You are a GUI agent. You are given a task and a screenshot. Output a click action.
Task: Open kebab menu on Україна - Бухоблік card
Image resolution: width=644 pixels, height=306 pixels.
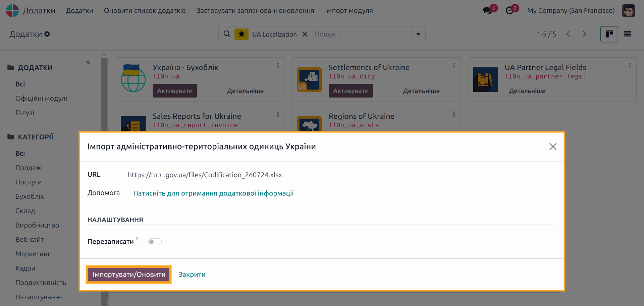278,65
